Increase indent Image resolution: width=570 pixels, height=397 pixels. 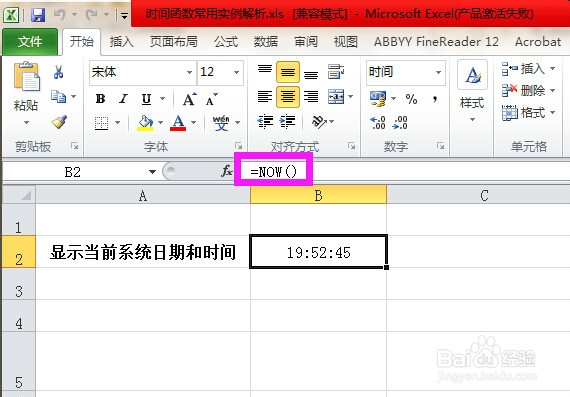click(x=288, y=121)
